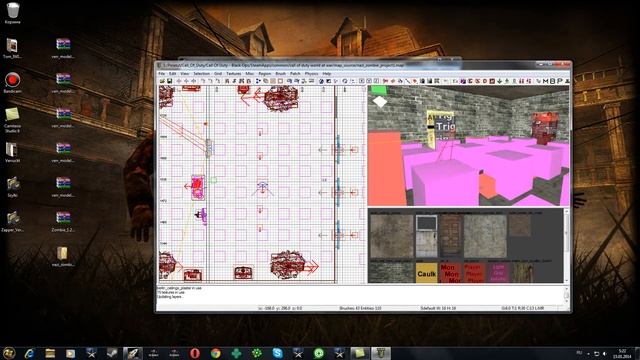Select the red Mon Mon texture
Image resolution: width=640 pixels, height=360 pixels.
450,273
